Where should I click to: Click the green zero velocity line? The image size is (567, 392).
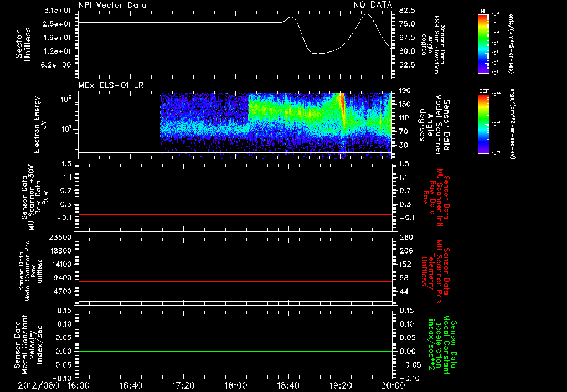point(235,351)
